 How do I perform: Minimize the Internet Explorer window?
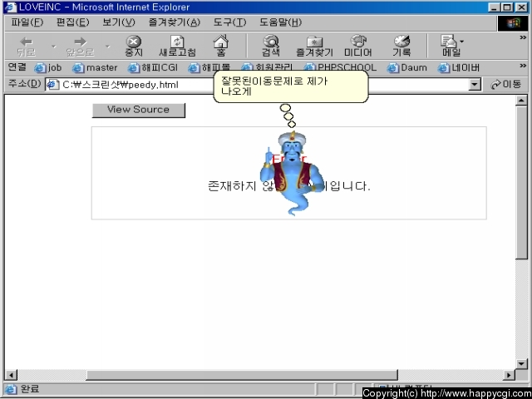point(495,7)
